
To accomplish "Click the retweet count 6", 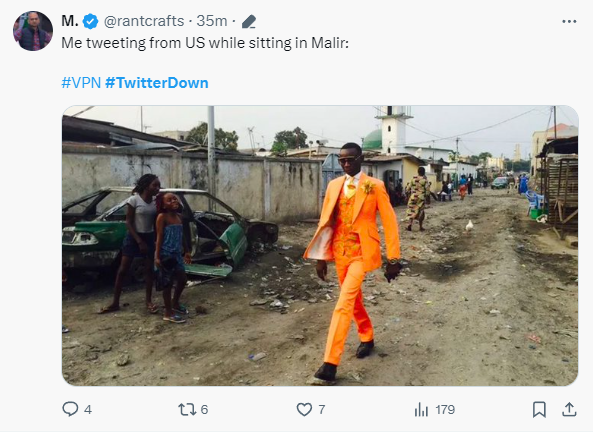I will pyautogui.click(x=204, y=410).
